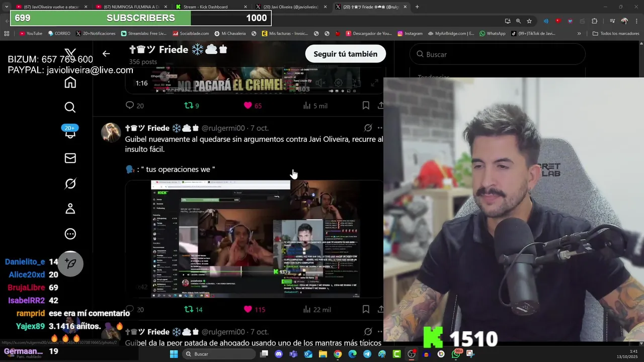Open the browser zoom magnifier icon

[x=518, y=21]
